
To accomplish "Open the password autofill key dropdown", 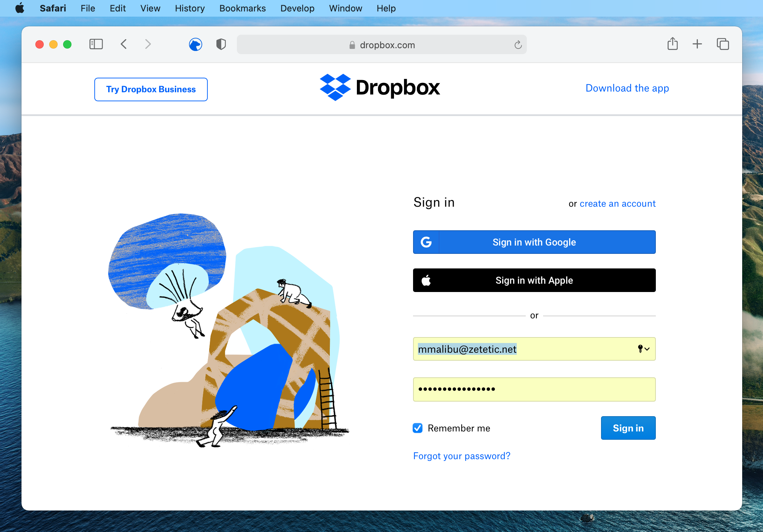I will [x=643, y=349].
